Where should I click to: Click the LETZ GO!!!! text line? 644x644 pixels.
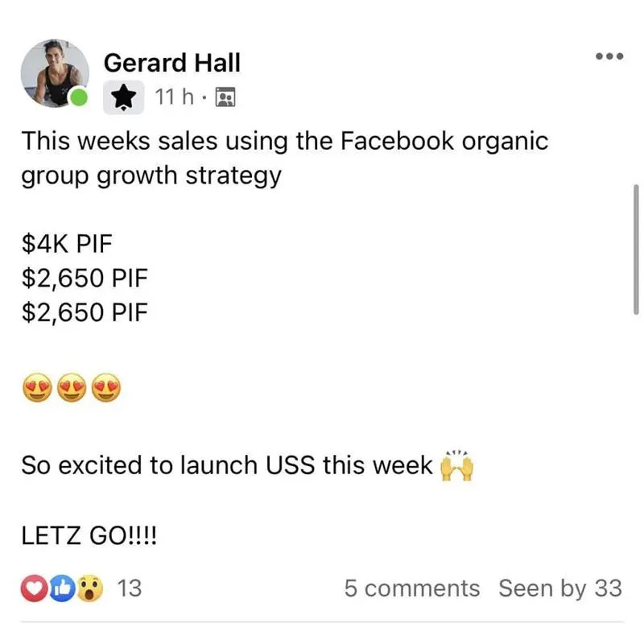click(x=89, y=535)
